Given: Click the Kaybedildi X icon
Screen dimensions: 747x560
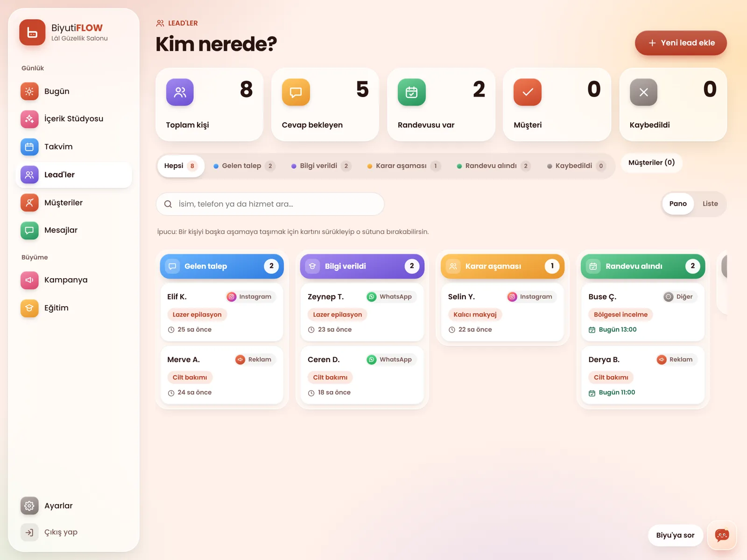Looking at the screenshot, I should 643,92.
